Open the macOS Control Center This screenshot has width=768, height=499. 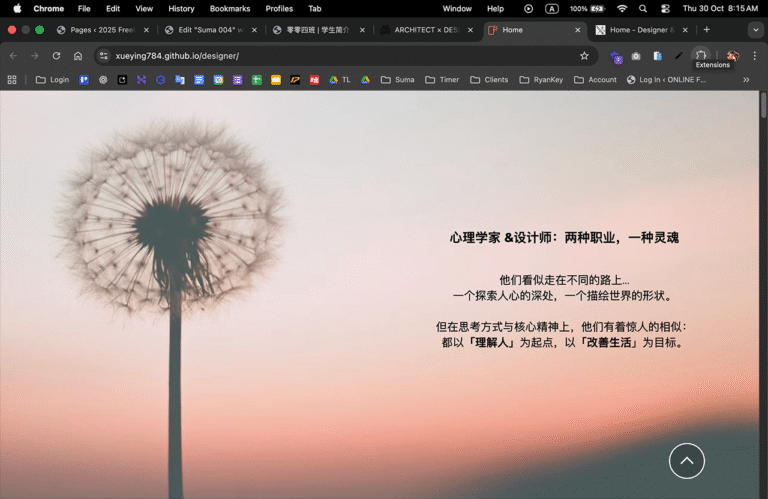point(665,8)
